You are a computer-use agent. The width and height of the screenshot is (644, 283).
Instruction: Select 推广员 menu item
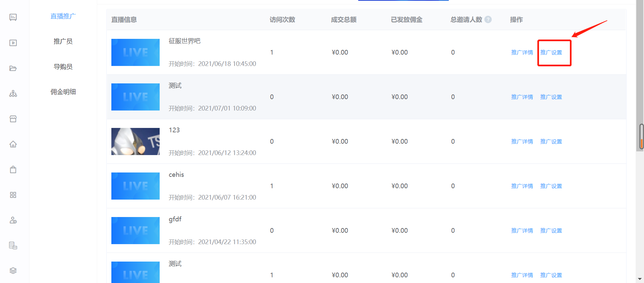click(63, 41)
